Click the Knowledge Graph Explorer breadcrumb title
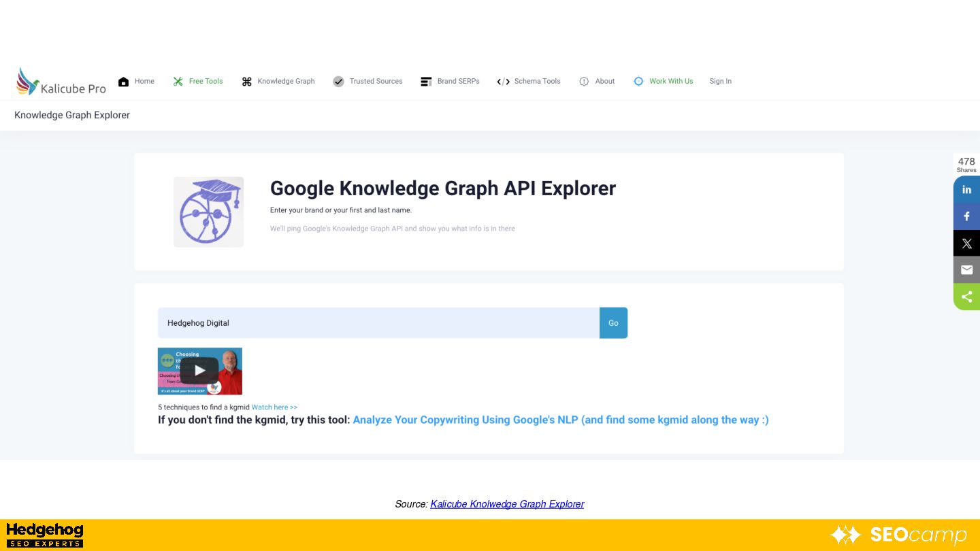This screenshot has height=551, width=980. (72, 115)
